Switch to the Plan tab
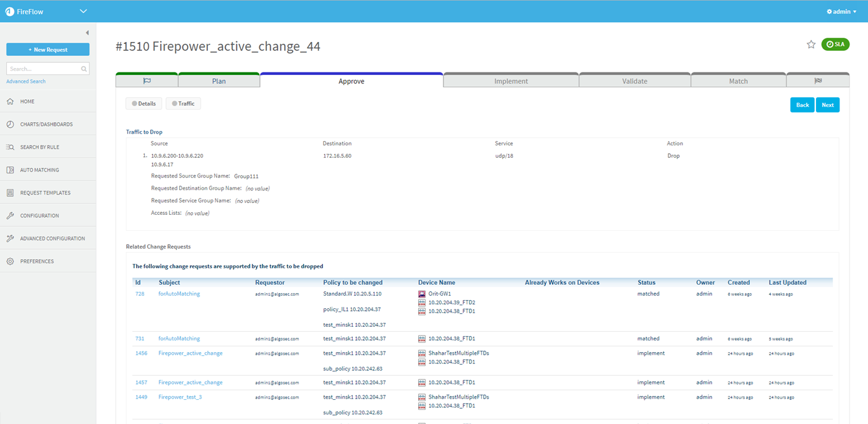 click(x=219, y=81)
